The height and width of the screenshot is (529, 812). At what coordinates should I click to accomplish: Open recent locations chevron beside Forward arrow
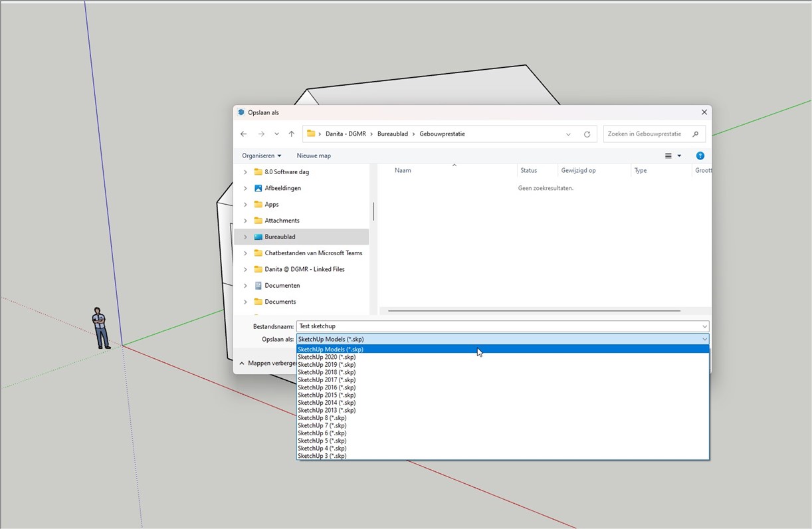pos(276,134)
